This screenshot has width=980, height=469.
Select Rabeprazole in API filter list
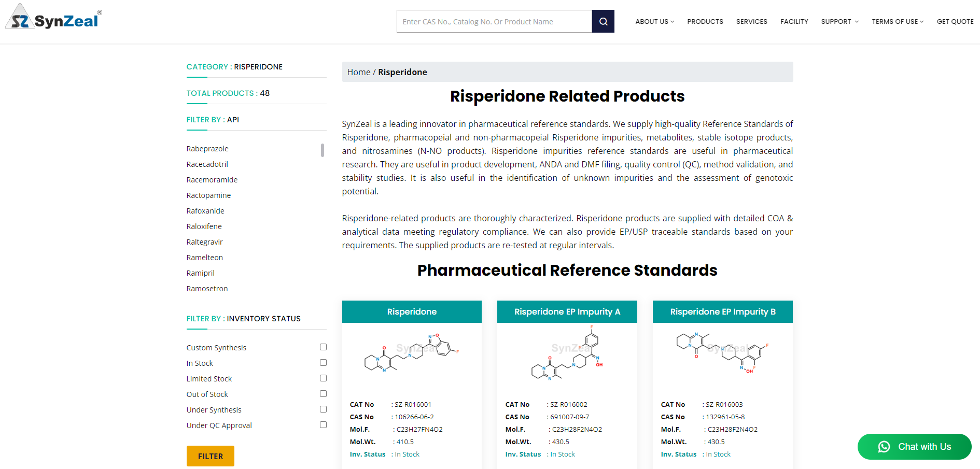207,149
